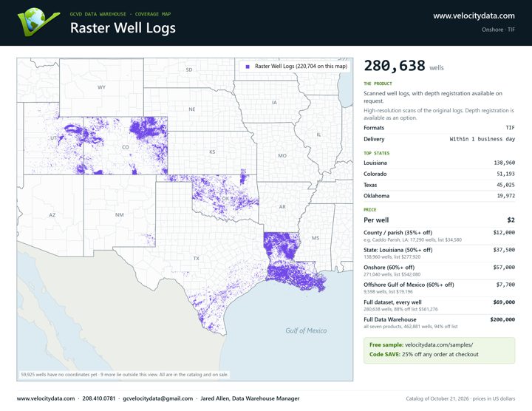This screenshot has width=532, height=411.
Task: Click '9,598 wells, list $19,196' subtext
Action: (388, 292)
